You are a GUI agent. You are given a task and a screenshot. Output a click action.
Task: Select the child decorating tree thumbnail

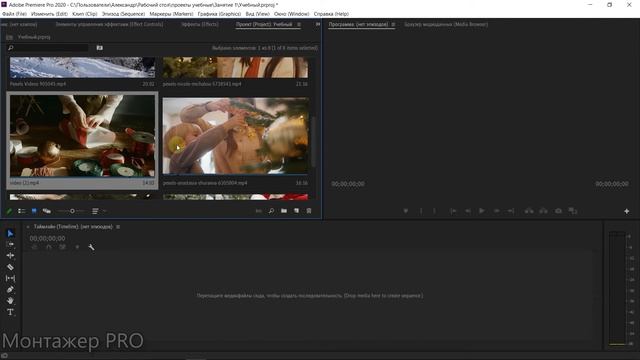(236, 136)
